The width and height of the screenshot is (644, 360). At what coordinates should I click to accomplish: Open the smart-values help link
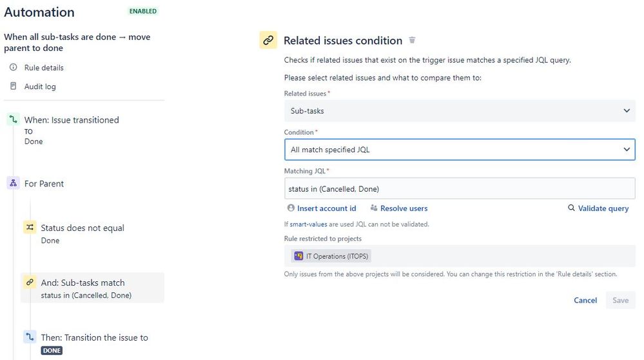click(x=308, y=224)
